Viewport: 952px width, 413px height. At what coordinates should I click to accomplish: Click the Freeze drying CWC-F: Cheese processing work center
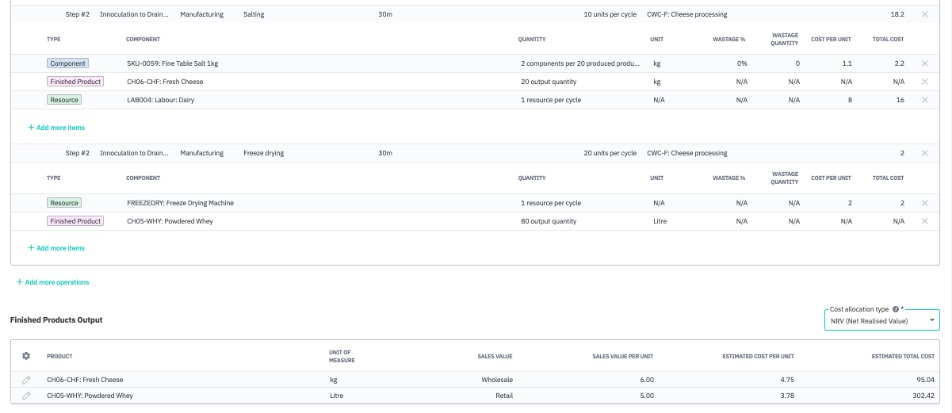(687, 153)
